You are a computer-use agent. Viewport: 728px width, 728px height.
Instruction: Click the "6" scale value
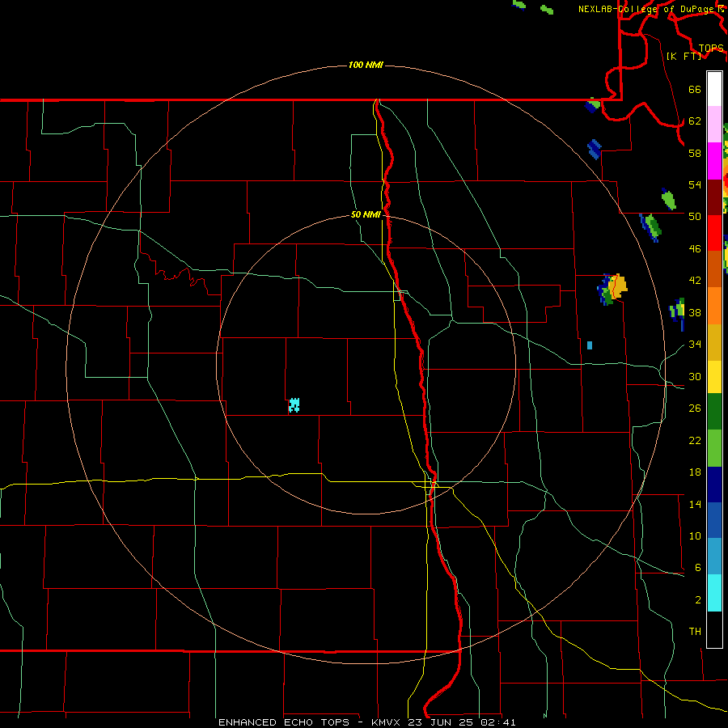(x=698, y=567)
